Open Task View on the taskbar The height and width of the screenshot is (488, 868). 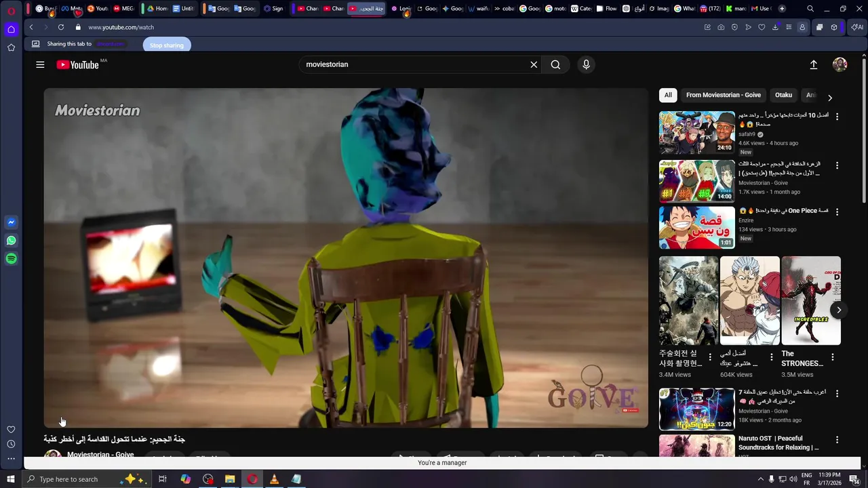(163, 479)
